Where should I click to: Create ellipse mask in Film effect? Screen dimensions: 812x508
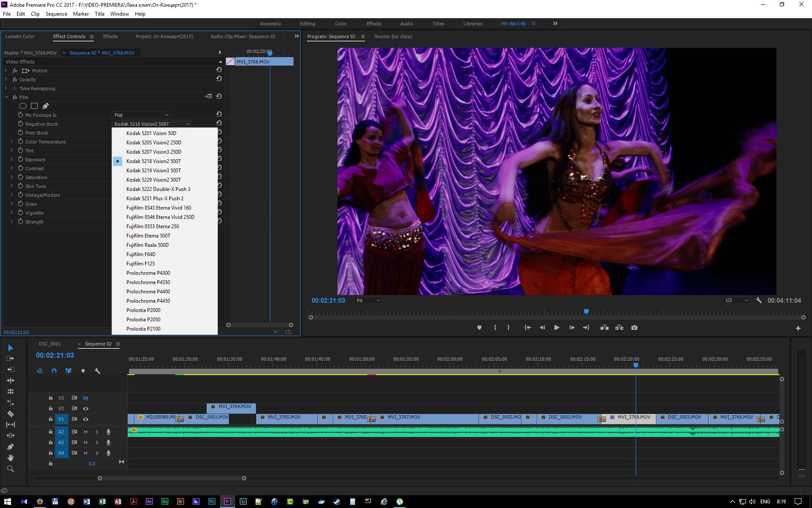point(23,106)
